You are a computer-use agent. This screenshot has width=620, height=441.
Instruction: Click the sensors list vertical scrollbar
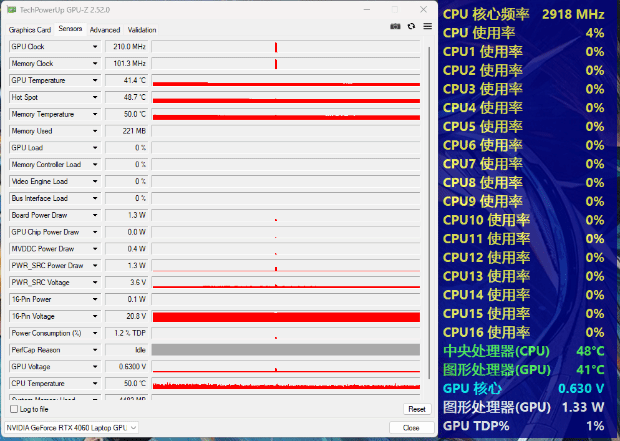point(429,212)
